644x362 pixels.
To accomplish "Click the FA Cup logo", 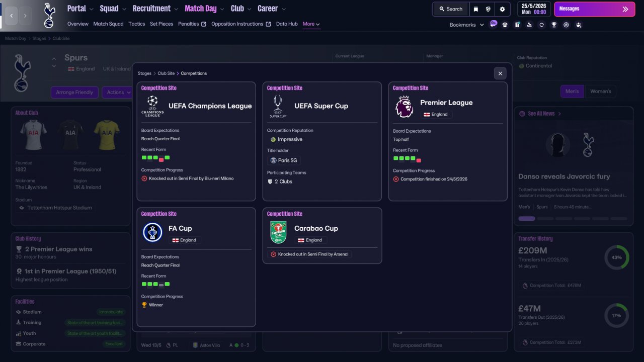I will 152,232.
